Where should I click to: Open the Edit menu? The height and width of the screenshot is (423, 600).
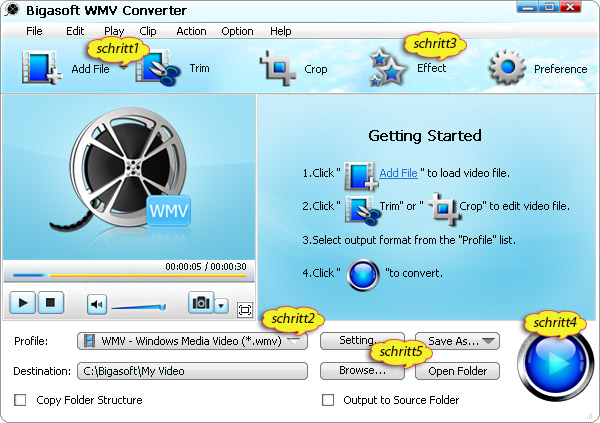point(75,31)
